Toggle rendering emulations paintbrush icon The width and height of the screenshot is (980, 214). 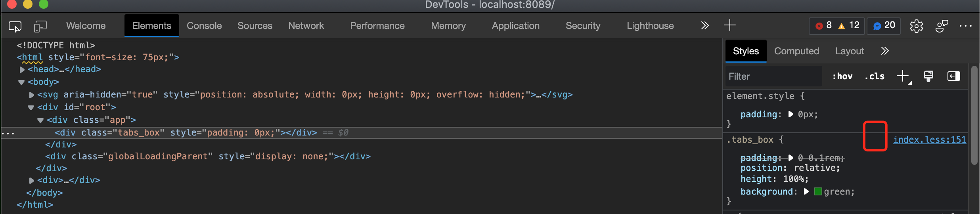(x=928, y=76)
